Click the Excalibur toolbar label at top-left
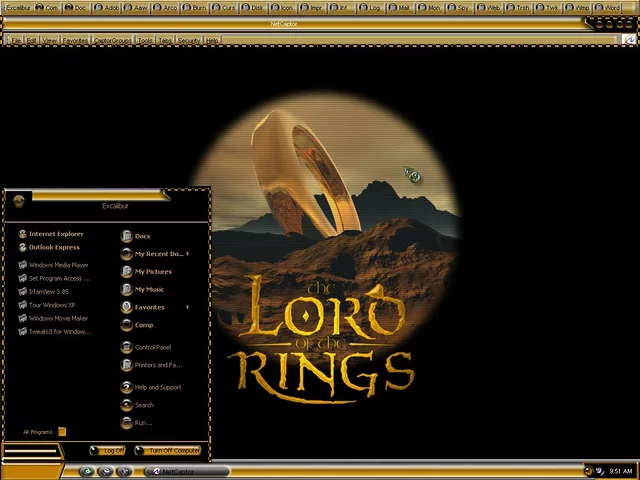Viewport: 640px width, 480px height. (x=18, y=7)
